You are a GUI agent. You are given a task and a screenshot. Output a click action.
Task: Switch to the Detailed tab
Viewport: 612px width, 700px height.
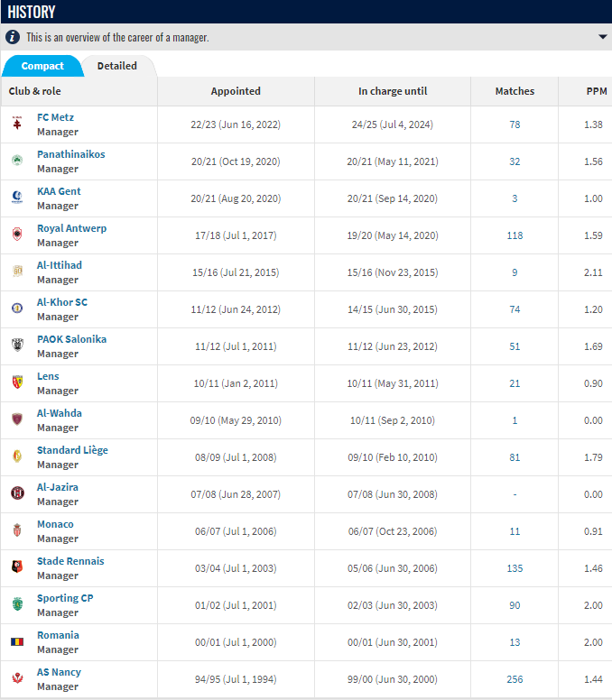[117, 66]
